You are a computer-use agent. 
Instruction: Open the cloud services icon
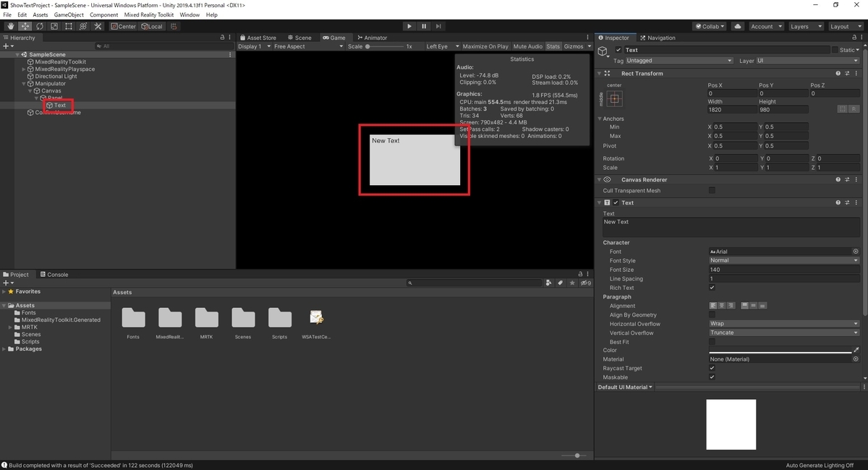coord(737,26)
